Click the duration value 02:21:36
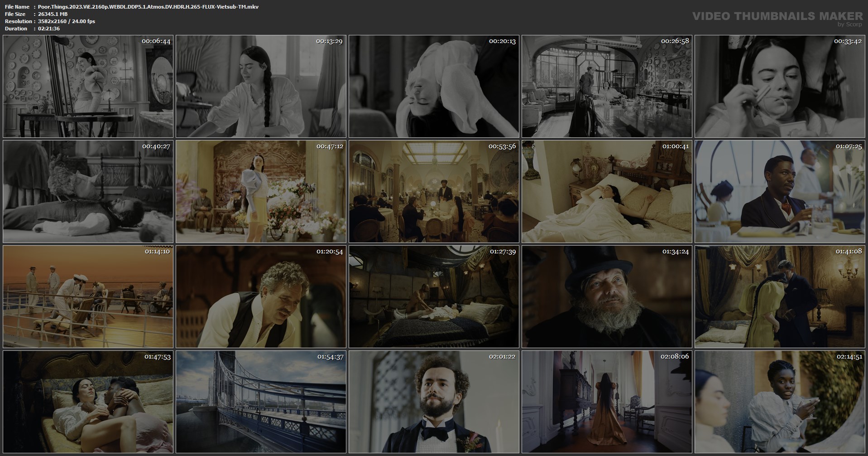Screen dimensions: 868x456 pos(48,29)
